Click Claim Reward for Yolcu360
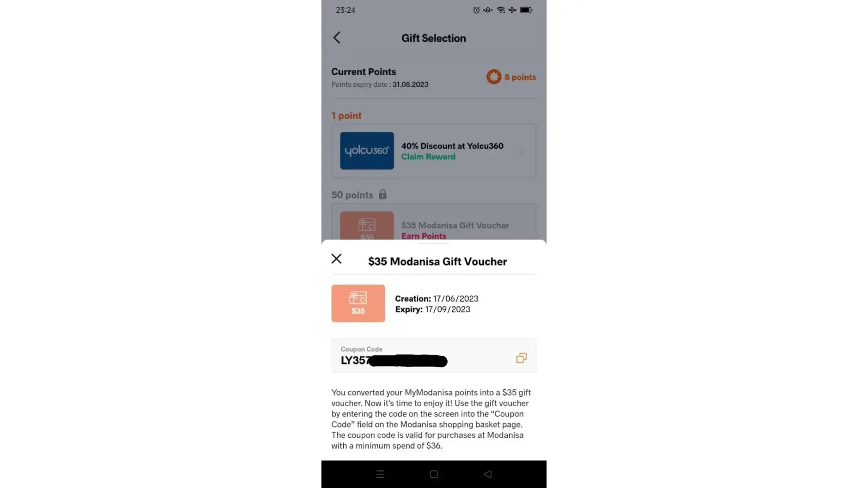This screenshot has height=488, width=868. [428, 157]
